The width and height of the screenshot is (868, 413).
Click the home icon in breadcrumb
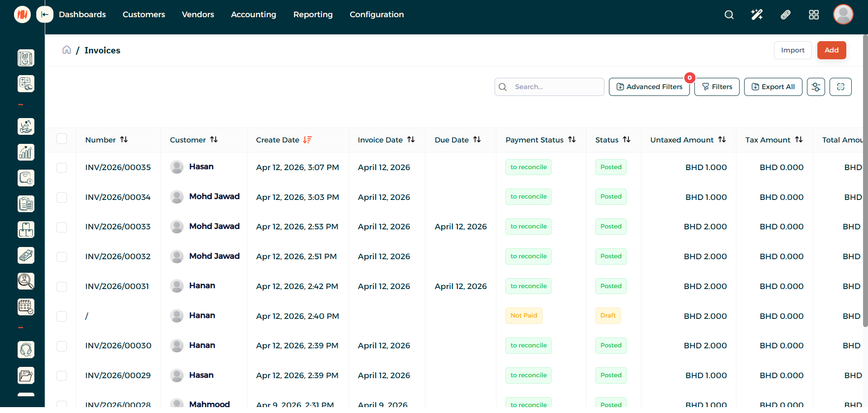click(x=66, y=50)
